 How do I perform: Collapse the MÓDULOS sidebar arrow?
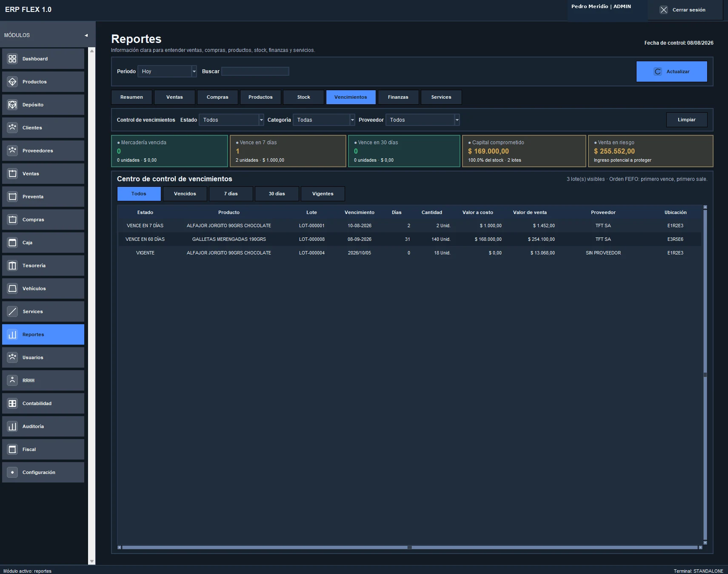(86, 35)
